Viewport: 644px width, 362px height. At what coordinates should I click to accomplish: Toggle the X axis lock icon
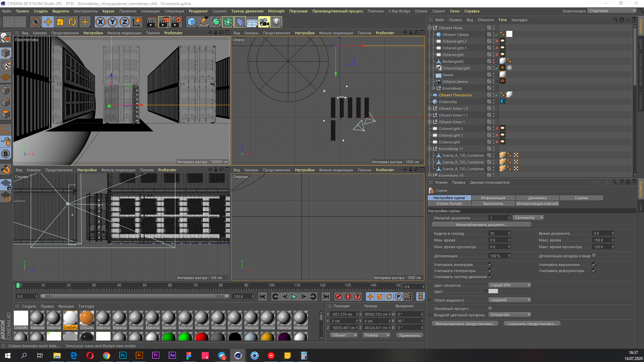[x=100, y=22]
